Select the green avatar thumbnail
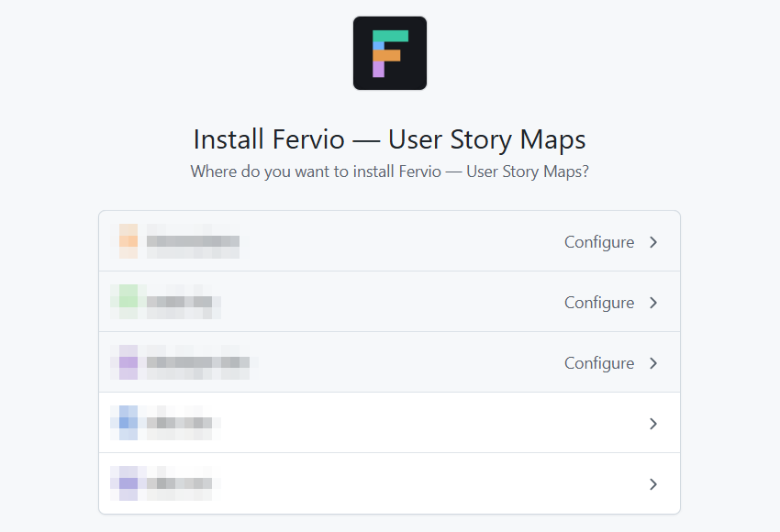This screenshot has width=780, height=532. point(128,302)
